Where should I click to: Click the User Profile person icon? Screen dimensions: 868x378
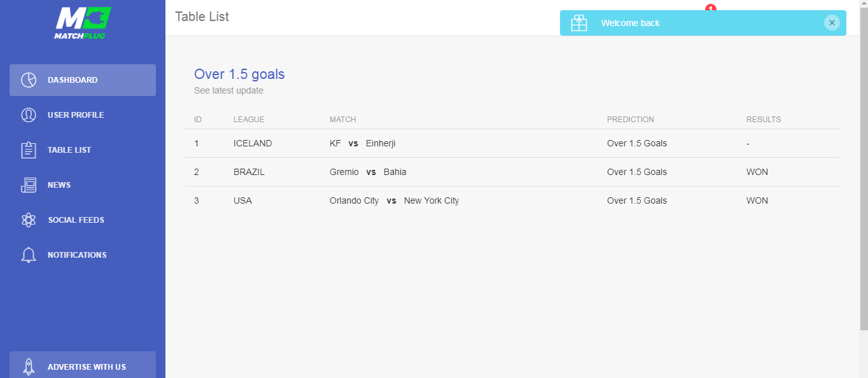click(x=29, y=115)
